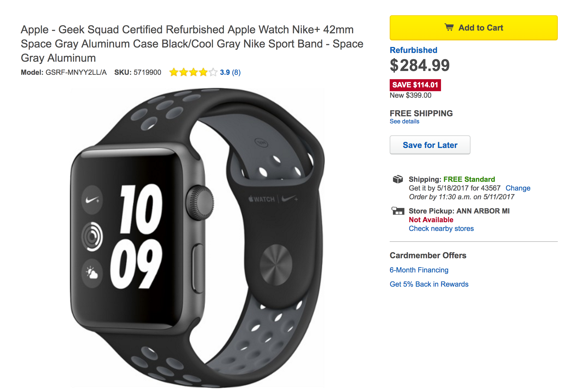Click the store pickup building icon
The image size is (578, 392).
tap(398, 211)
